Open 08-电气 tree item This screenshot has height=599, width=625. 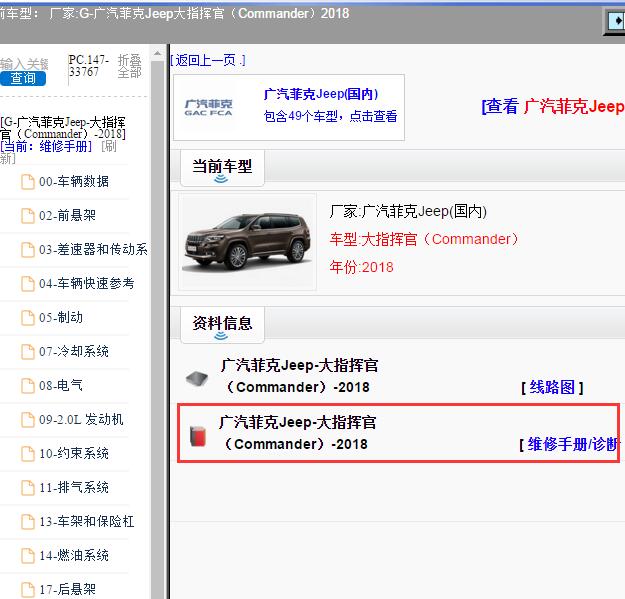(x=61, y=385)
